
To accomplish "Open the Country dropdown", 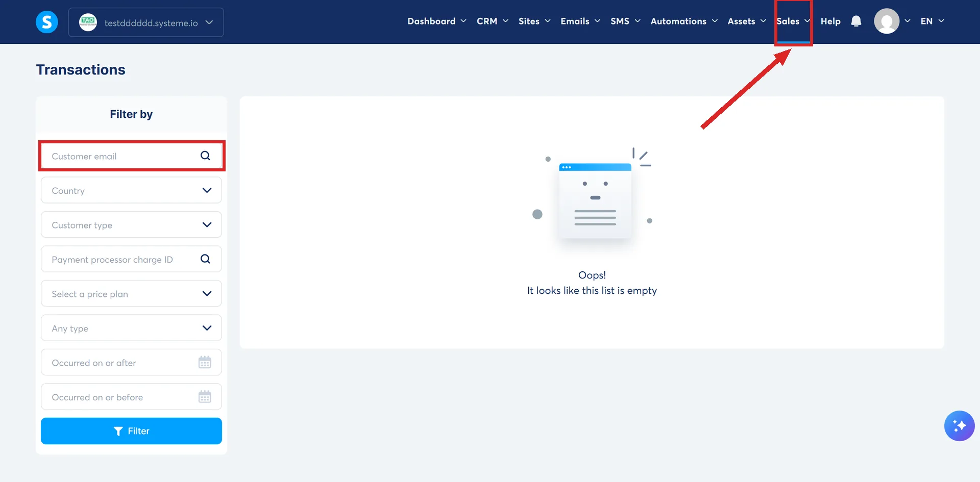I will pos(131,190).
